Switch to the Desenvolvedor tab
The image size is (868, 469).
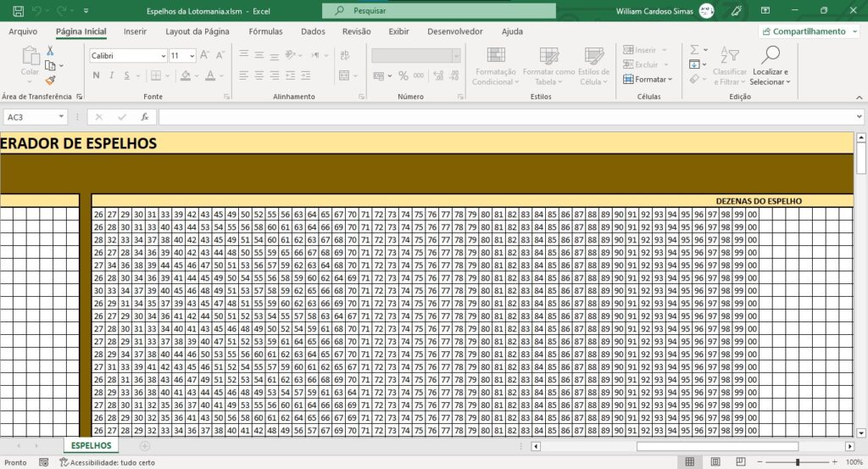click(x=455, y=31)
